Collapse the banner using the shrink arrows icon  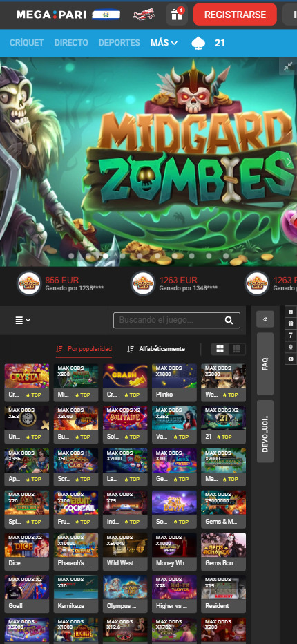click(x=289, y=66)
